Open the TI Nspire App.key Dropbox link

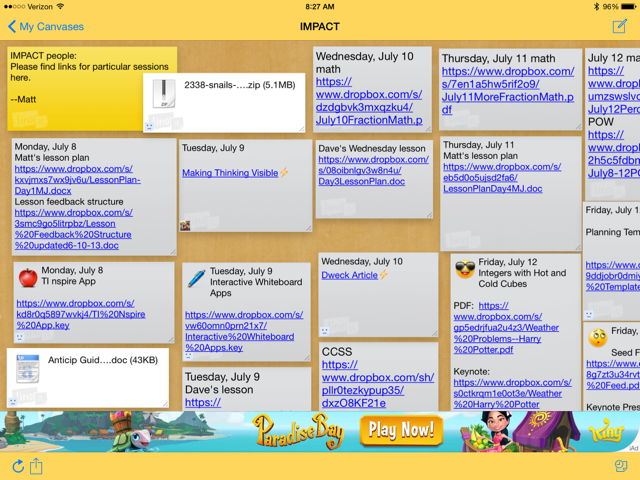[x=81, y=314]
